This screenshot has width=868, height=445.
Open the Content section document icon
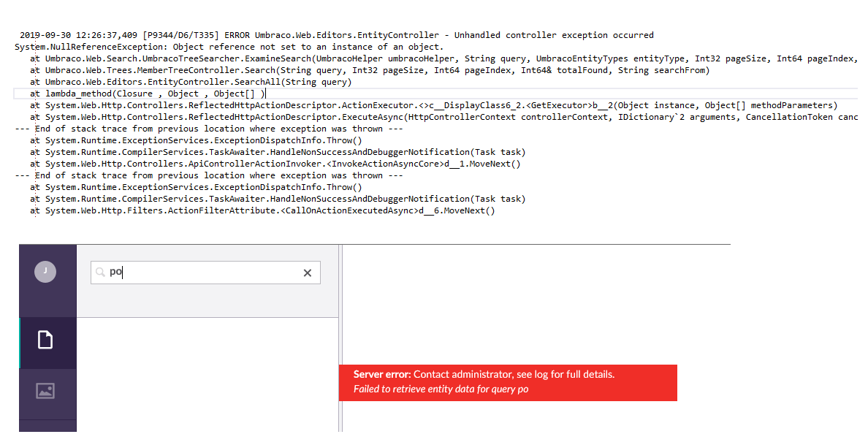coord(45,340)
